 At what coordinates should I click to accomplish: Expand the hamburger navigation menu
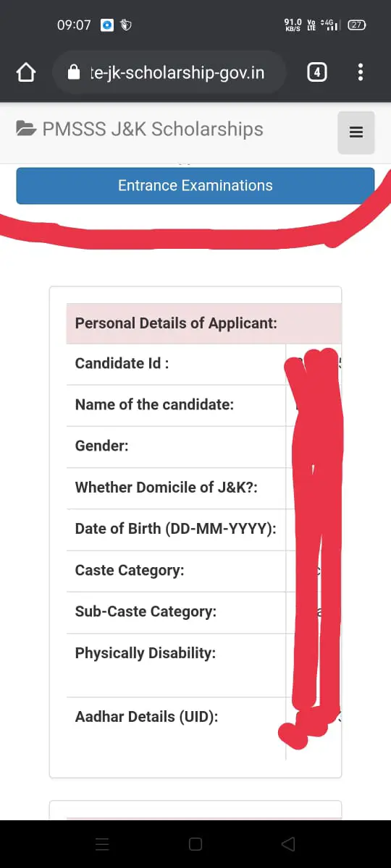tap(356, 132)
